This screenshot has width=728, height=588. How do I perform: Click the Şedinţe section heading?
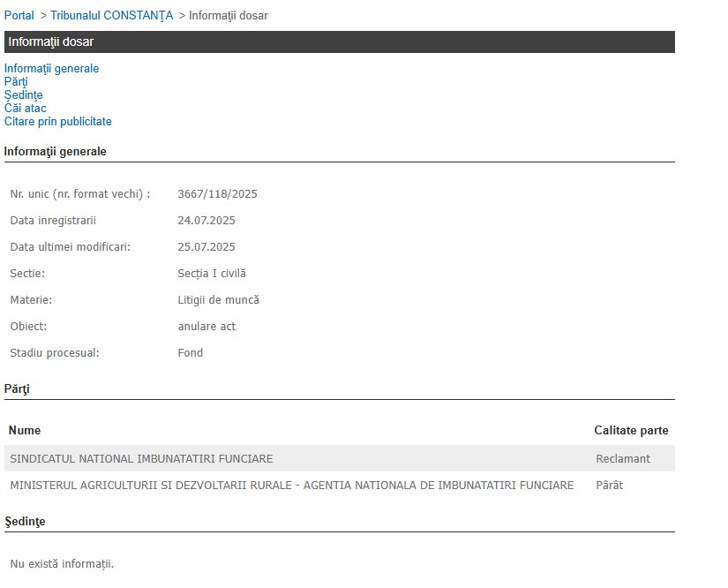click(25, 521)
